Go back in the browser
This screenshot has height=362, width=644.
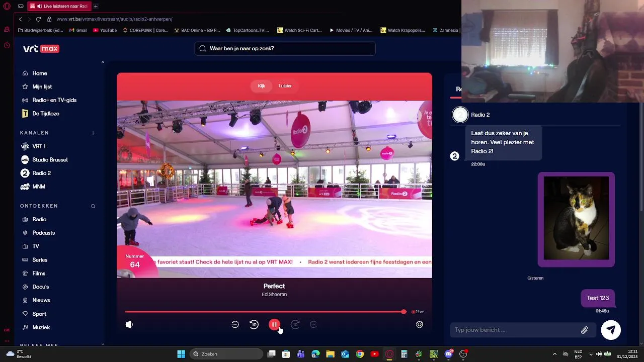pyautogui.click(x=21, y=19)
